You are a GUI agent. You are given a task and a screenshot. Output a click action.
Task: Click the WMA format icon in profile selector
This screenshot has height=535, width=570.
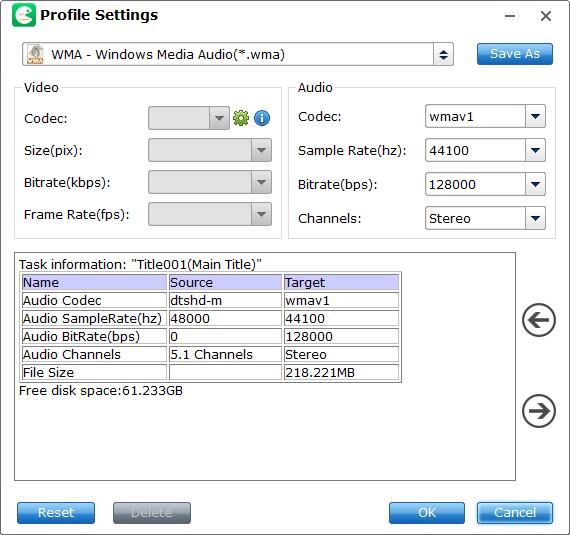[35, 54]
